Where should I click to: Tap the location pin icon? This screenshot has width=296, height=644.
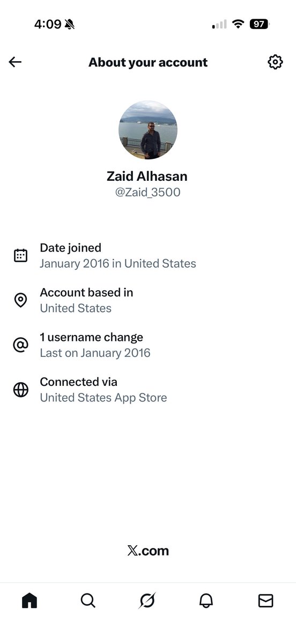20,300
